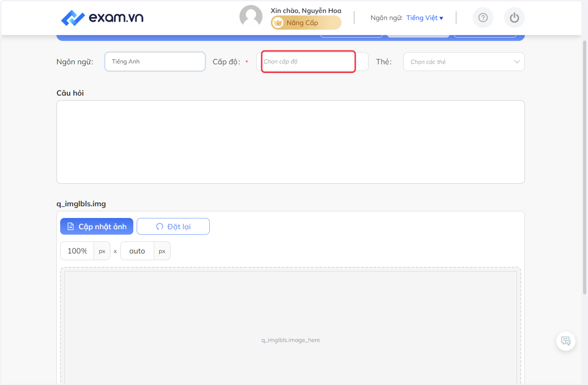Open the help question mark icon
The image size is (588, 385).
[x=483, y=18]
